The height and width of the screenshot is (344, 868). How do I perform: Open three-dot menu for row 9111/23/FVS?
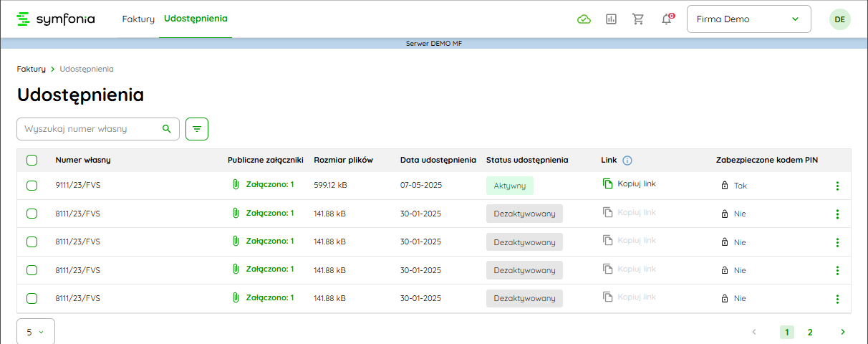(x=837, y=186)
